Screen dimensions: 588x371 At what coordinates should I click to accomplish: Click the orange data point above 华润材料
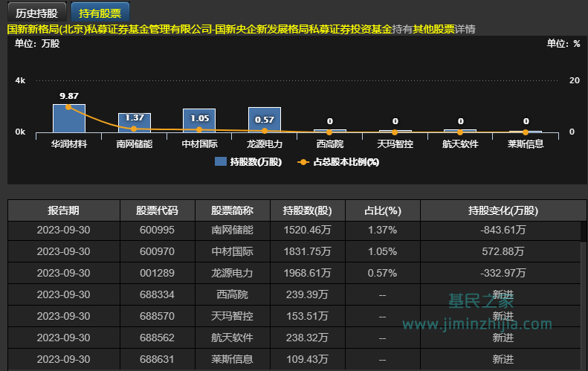coord(69,107)
